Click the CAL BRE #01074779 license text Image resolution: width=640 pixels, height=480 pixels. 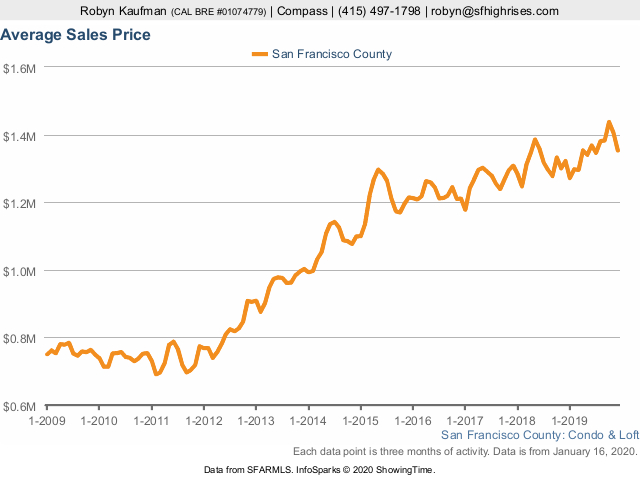pos(218,12)
